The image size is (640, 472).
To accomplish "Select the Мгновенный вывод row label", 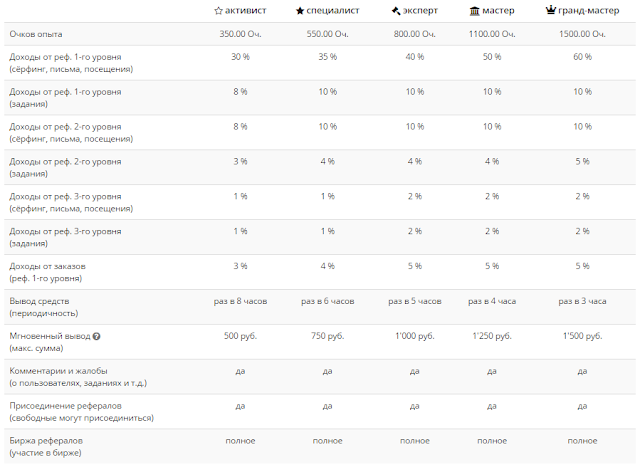I will pyautogui.click(x=50, y=336).
